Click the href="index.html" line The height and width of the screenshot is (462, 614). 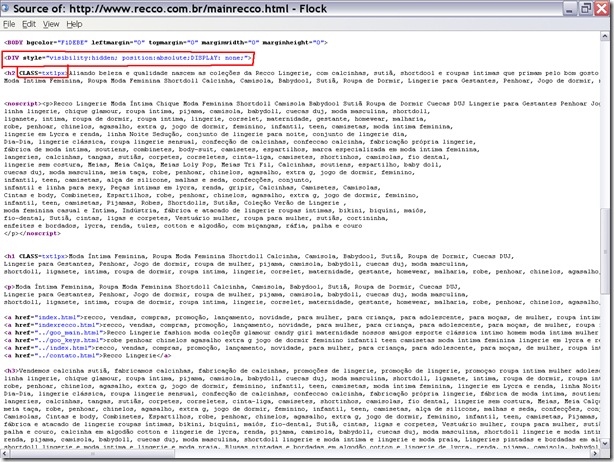click(x=302, y=318)
